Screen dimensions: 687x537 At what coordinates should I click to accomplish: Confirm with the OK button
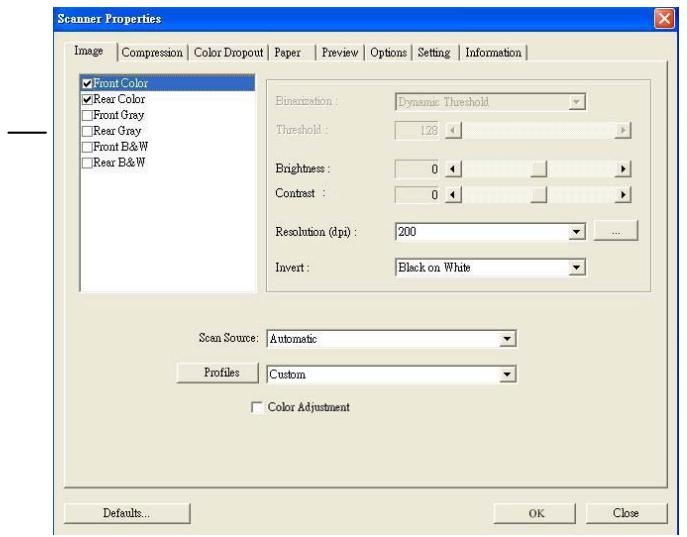(535, 513)
